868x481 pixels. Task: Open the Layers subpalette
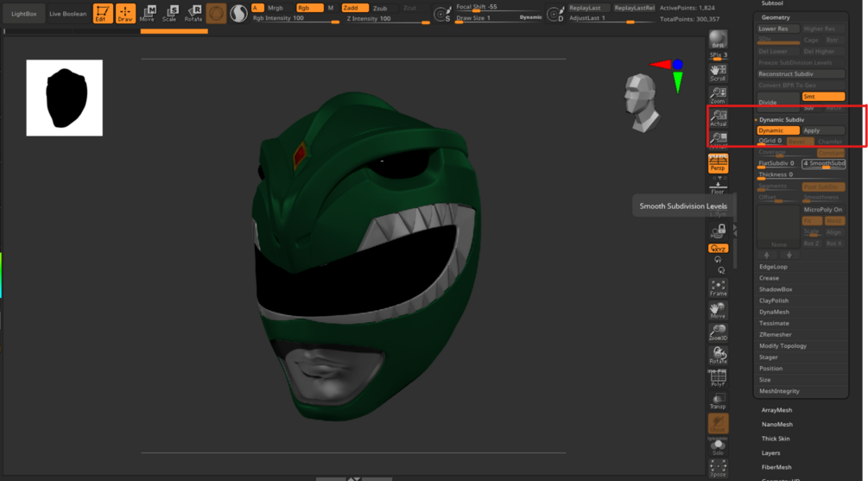(770, 453)
